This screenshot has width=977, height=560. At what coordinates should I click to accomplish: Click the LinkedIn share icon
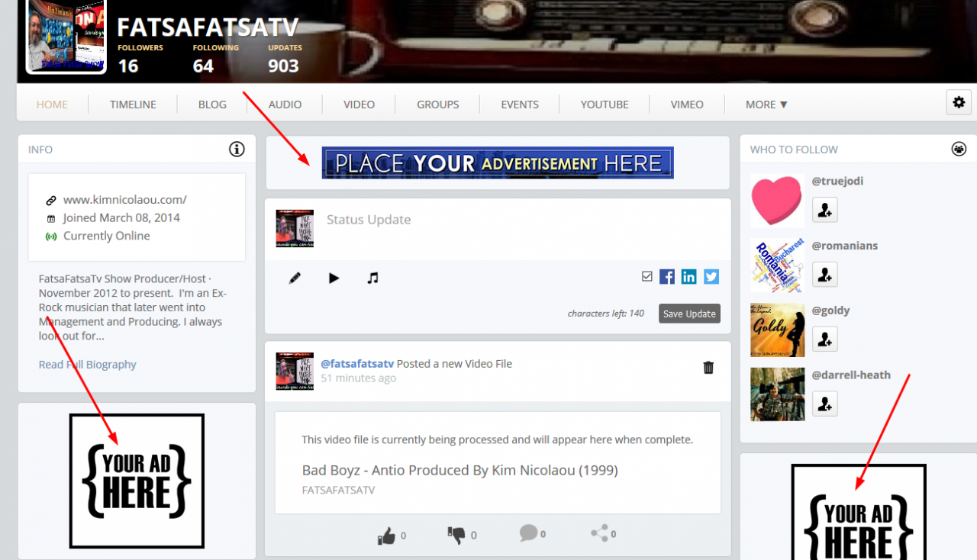pos(689,276)
